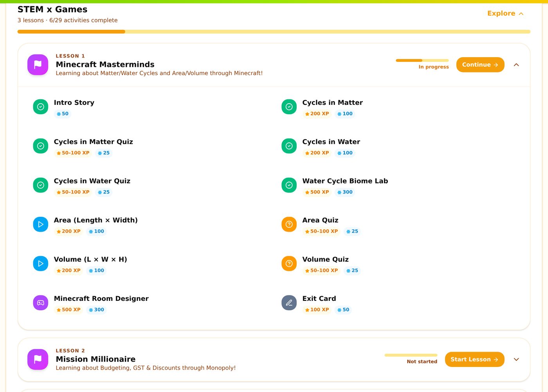Play the Volume (L × W × H) video icon
The height and width of the screenshot is (392, 548).
point(40,263)
